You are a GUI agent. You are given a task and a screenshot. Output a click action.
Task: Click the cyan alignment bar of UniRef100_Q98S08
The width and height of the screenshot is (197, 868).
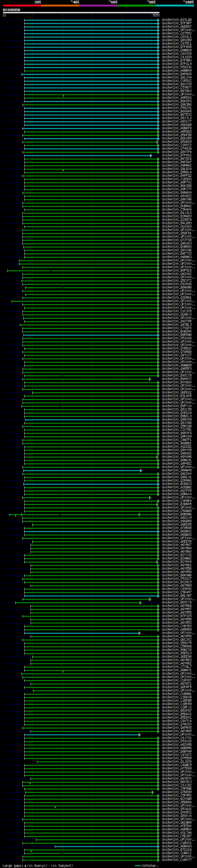tap(92, 420)
